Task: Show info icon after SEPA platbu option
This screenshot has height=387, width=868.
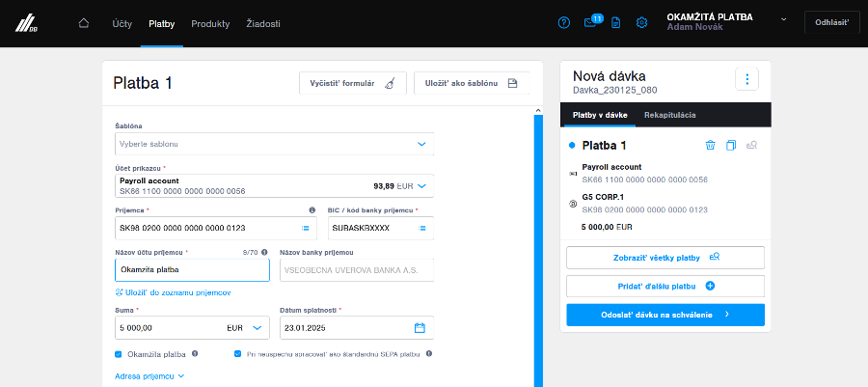Action: [x=429, y=354]
